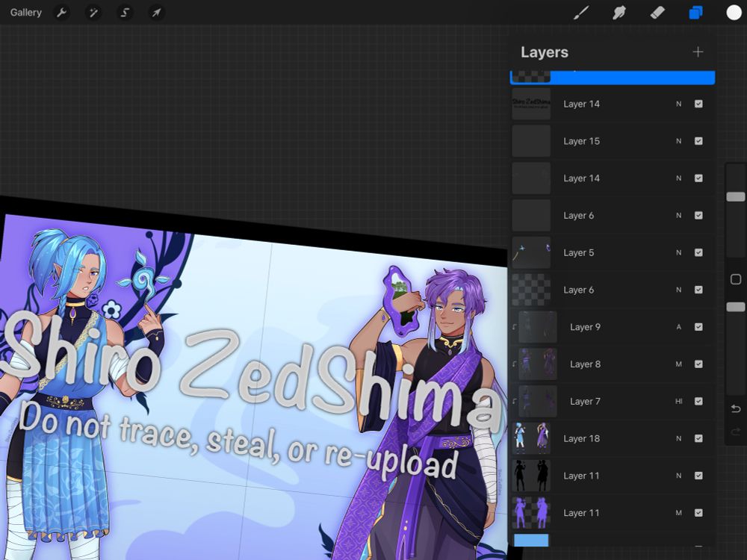Toggle visibility checkbox for Layer 8
Screen dimensions: 747x560
(x=698, y=364)
